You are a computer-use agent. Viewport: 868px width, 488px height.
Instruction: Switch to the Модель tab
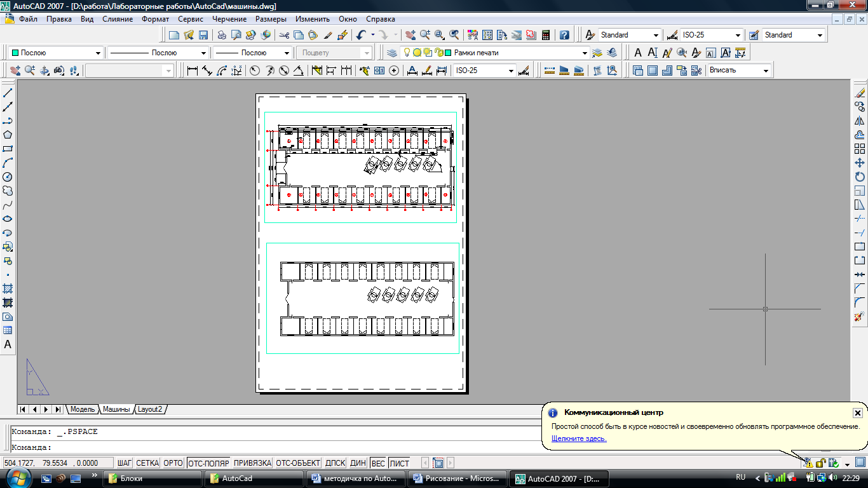[82, 409]
